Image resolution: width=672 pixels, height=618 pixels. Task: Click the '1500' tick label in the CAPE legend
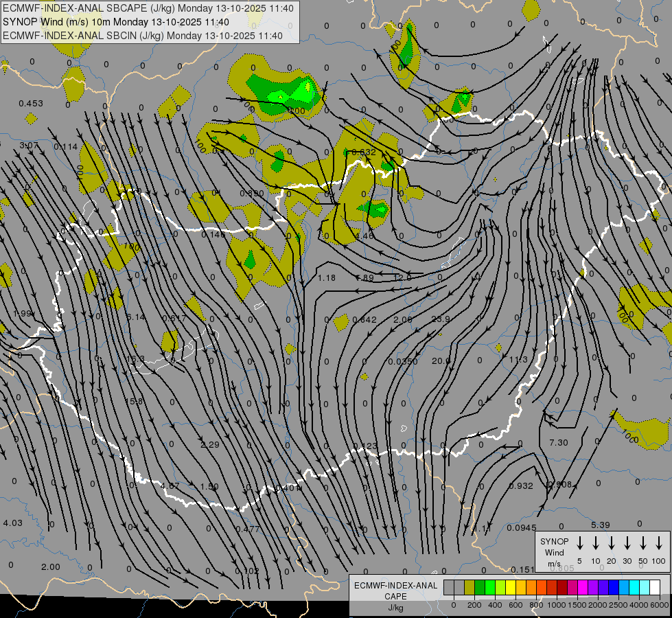coord(577,605)
